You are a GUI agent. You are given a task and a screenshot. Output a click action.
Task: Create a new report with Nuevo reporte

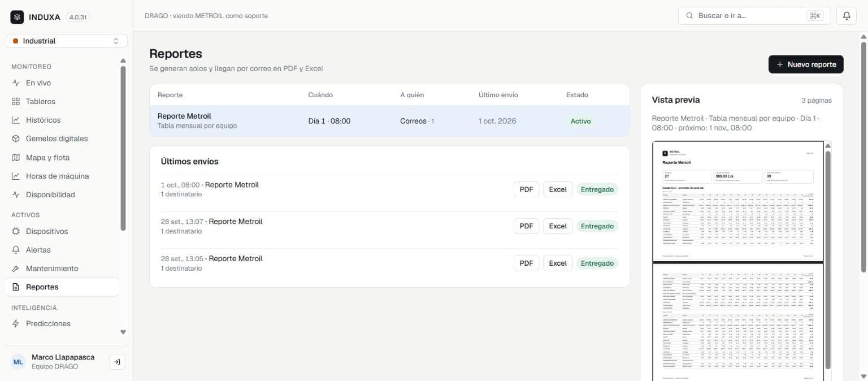(806, 64)
